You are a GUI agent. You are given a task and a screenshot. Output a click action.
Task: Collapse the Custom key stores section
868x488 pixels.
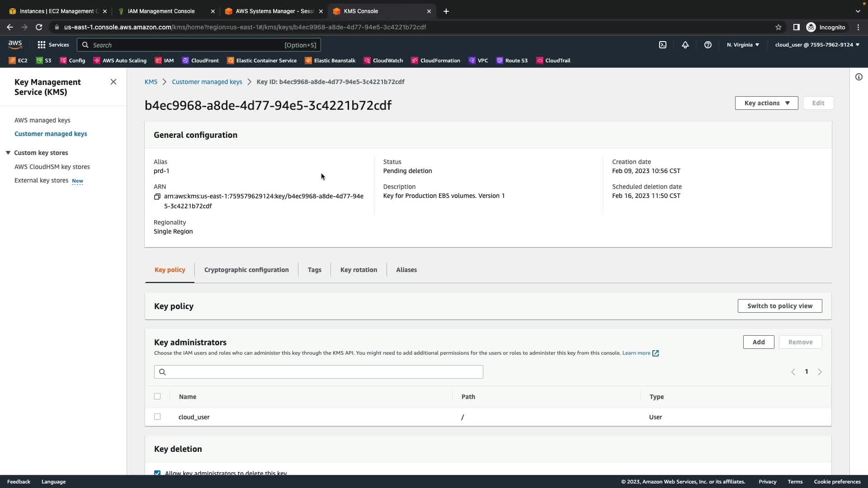(x=8, y=153)
